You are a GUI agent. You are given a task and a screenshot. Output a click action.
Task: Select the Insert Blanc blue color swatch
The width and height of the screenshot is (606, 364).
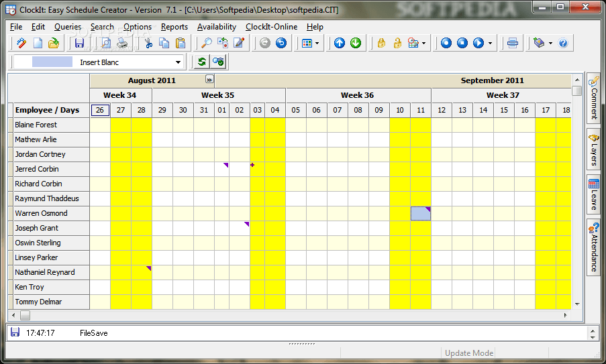(x=52, y=62)
